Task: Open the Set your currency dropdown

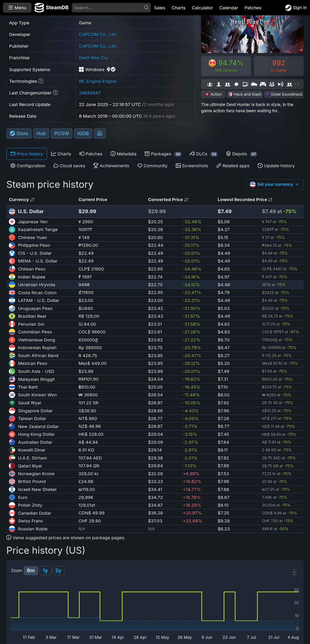Action: [x=274, y=184]
